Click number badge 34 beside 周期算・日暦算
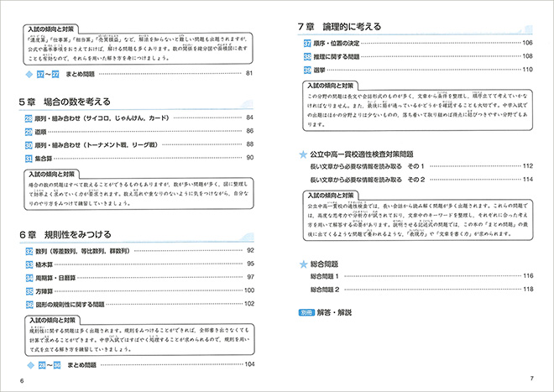The height and width of the screenshot is (392, 554). [29, 278]
